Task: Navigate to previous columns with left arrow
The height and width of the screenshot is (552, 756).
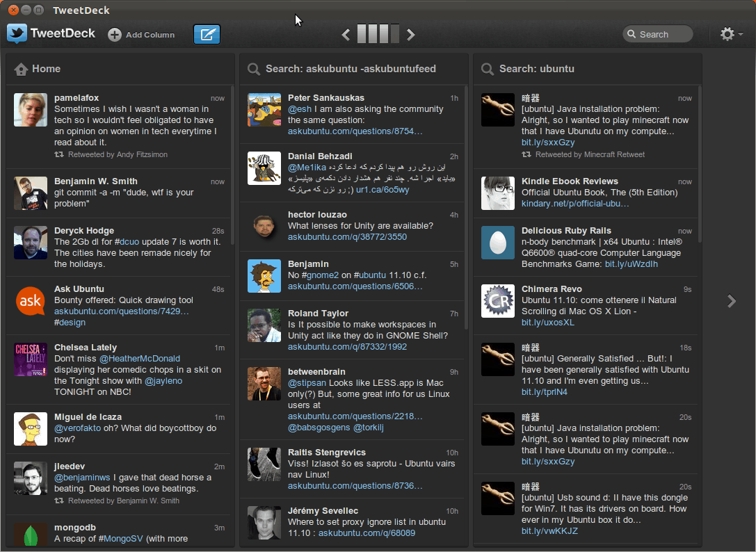Action: click(x=346, y=35)
